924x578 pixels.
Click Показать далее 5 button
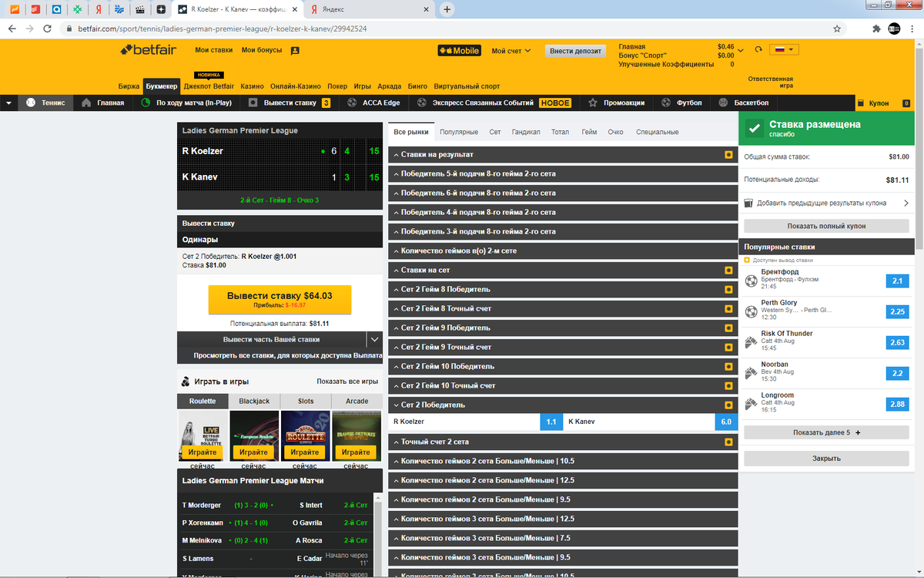tap(826, 432)
